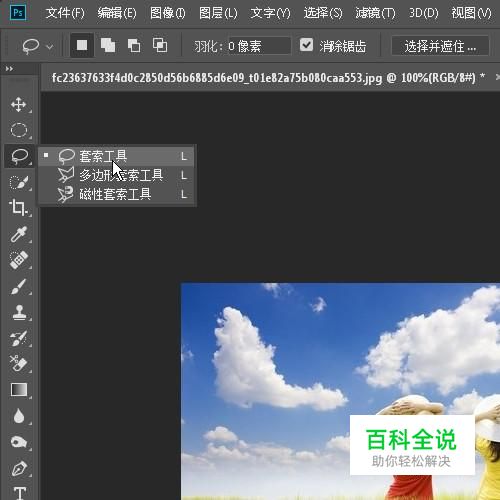Choose 磁性套索工具 from the flyout
This screenshot has width=500, height=500.
116,194
